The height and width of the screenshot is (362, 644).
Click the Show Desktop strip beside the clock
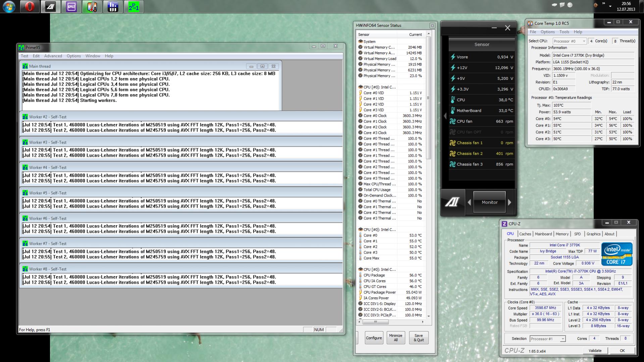(641, 7)
